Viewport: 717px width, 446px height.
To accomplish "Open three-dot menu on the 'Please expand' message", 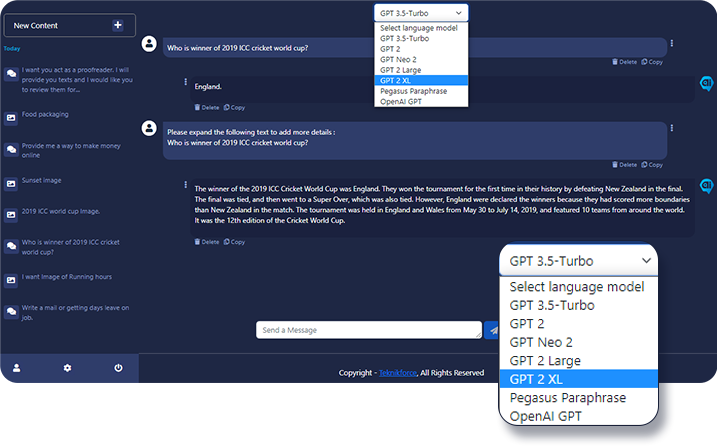I will coord(672,128).
